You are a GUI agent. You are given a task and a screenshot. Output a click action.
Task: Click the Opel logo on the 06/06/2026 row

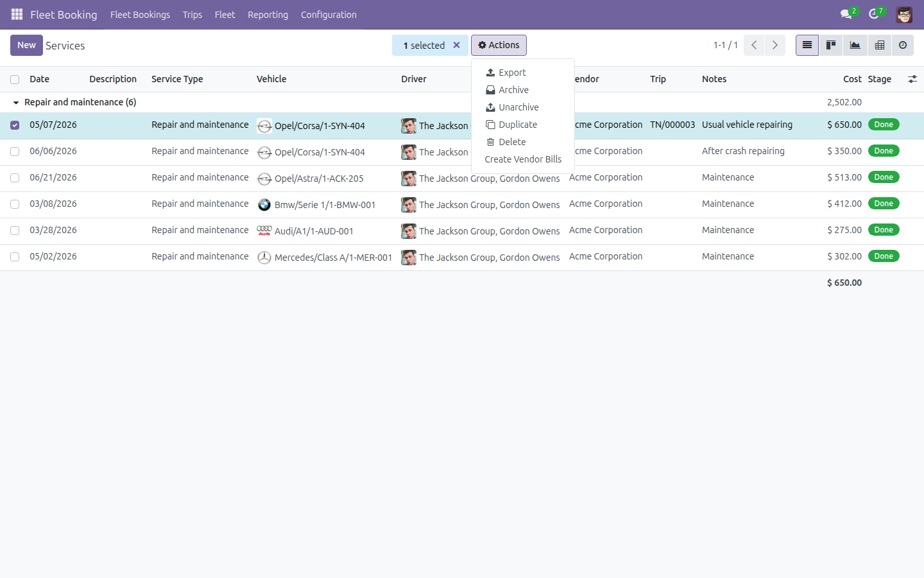point(264,152)
